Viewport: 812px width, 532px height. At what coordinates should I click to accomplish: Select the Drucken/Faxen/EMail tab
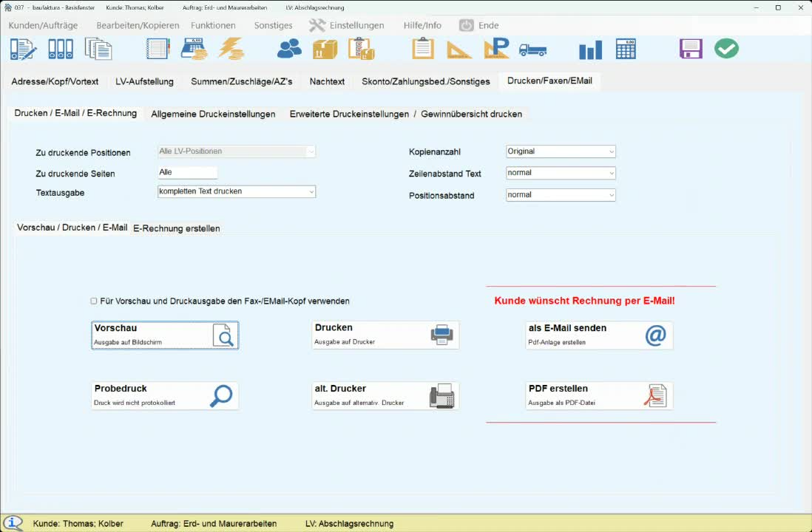550,81
